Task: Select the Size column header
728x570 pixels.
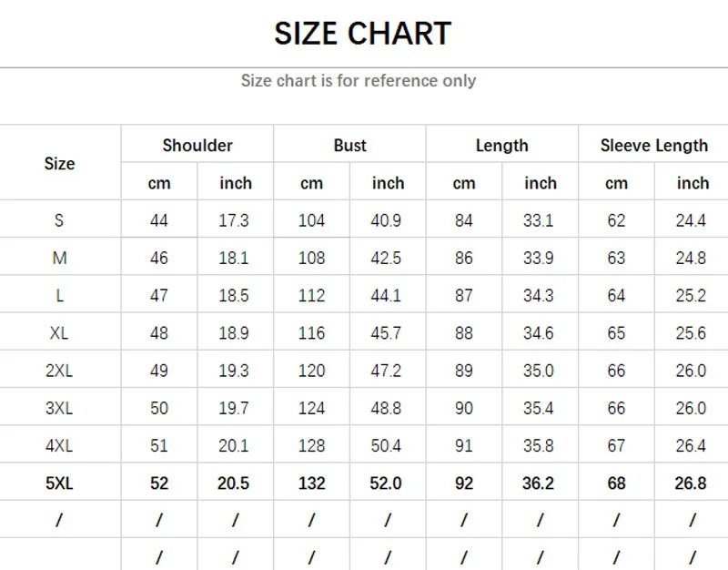Action: pos(59,164)
